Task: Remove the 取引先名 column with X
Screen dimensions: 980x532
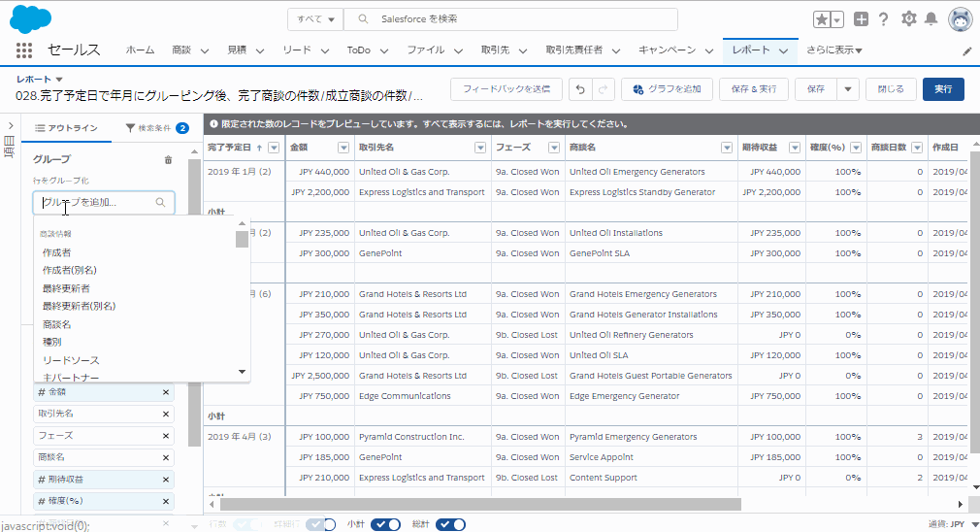Action: coord(166,414)
